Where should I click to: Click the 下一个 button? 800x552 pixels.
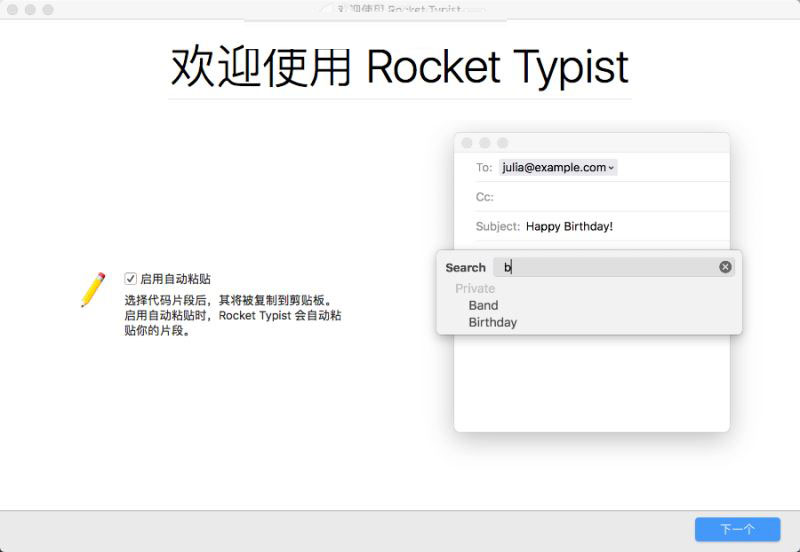[737, 529]
